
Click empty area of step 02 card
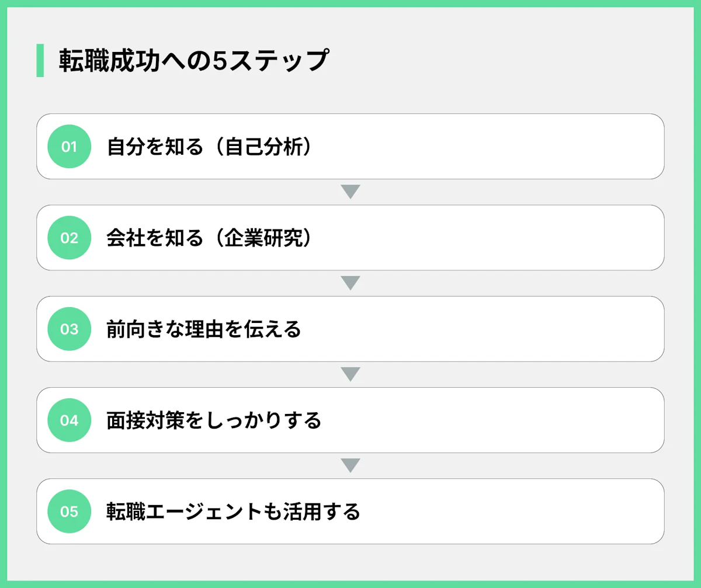[x=497, y=238]
